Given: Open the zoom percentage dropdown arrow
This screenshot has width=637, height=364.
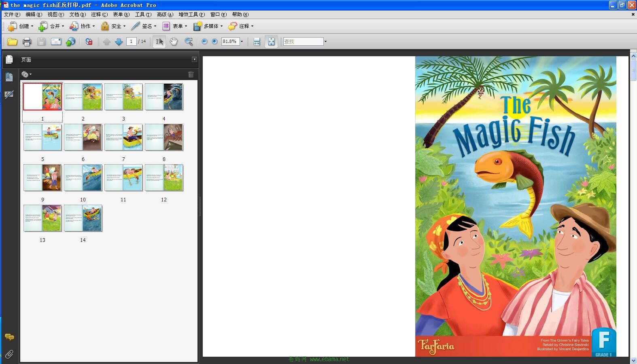Looking at the screenshot, I should click(242, 41).
